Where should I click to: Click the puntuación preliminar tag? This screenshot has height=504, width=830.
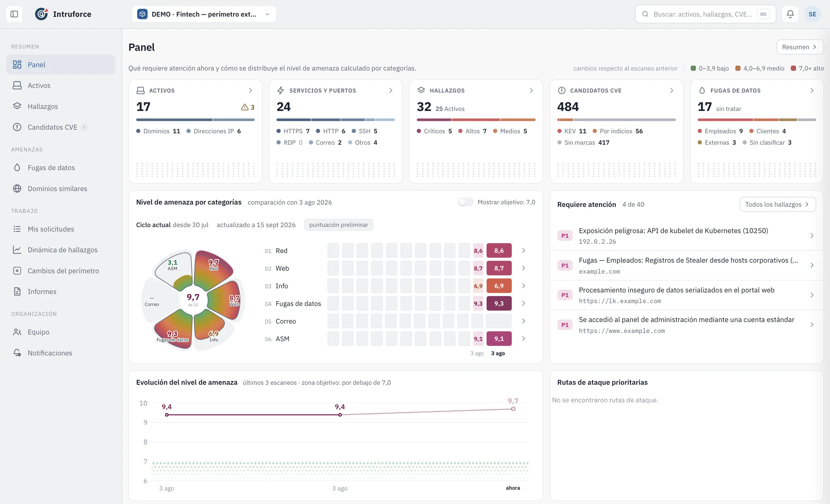339,225
